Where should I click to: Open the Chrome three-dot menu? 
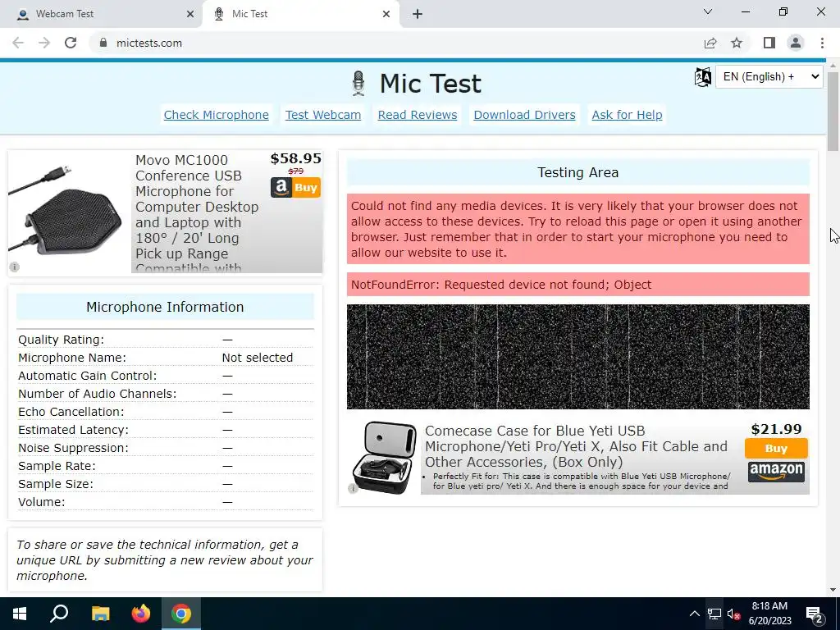point(822,43)
